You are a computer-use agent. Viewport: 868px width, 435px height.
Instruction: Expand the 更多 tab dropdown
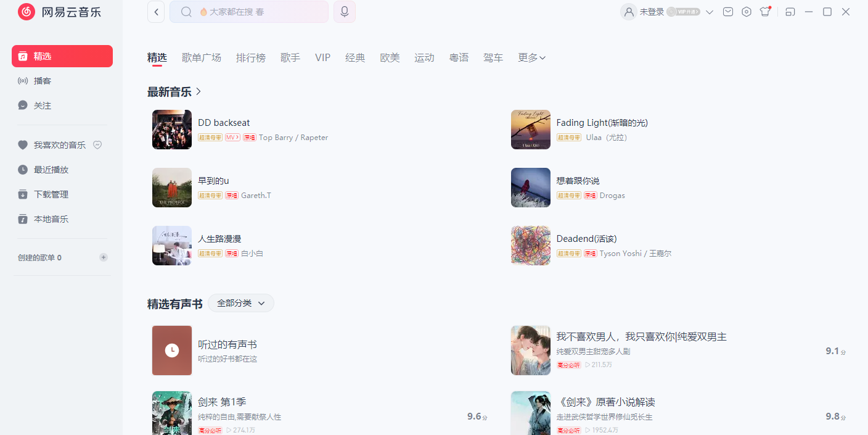[531, 57]
